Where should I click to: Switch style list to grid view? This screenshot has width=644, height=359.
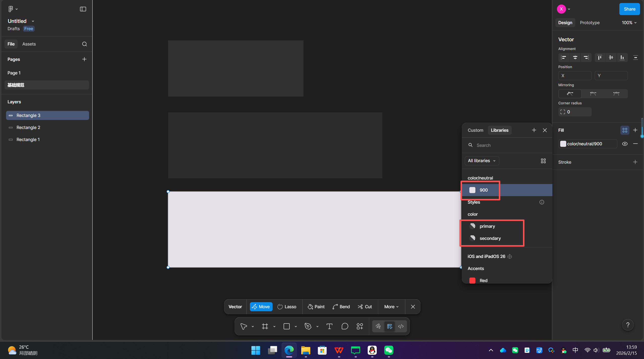543,161
